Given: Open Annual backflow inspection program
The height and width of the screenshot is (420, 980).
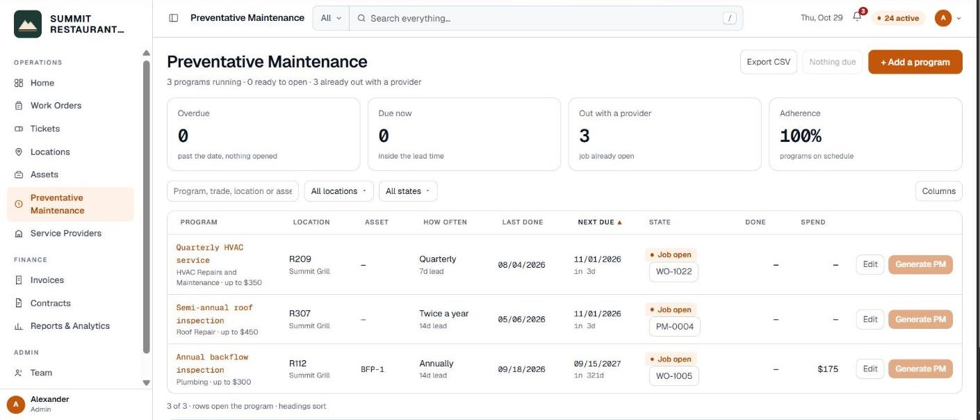Looking at the screenshot, I should point(212,364).
